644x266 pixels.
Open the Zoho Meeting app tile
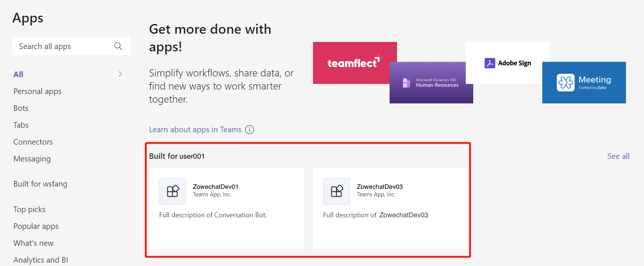tap(584, 83)
